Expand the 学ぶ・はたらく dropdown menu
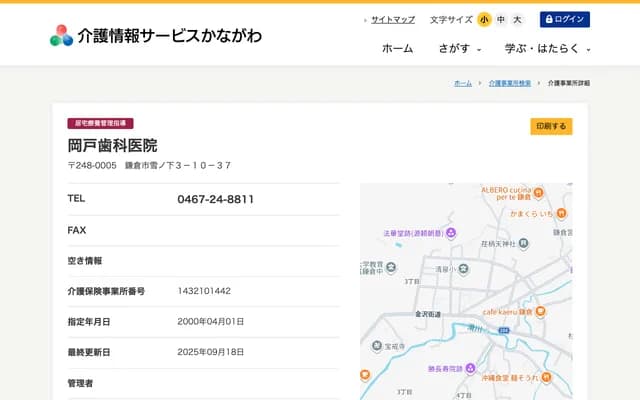The image size is (640, 400). [x=547, y=49]
